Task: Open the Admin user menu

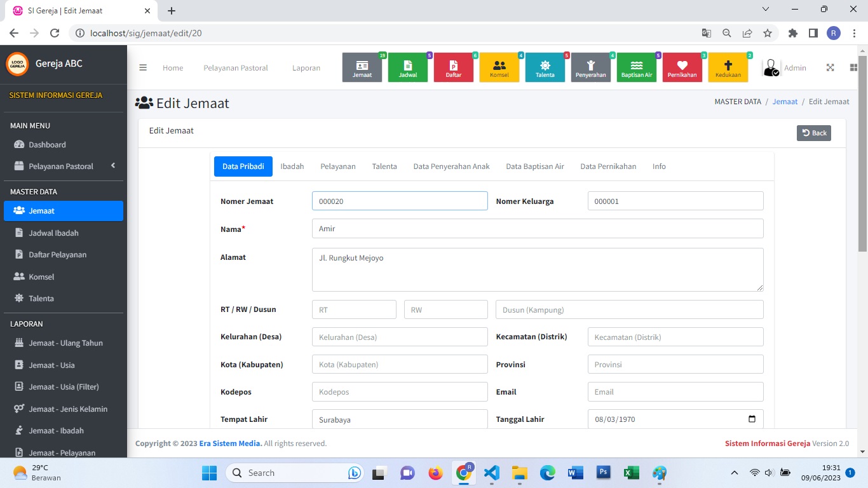Action: 785,68
